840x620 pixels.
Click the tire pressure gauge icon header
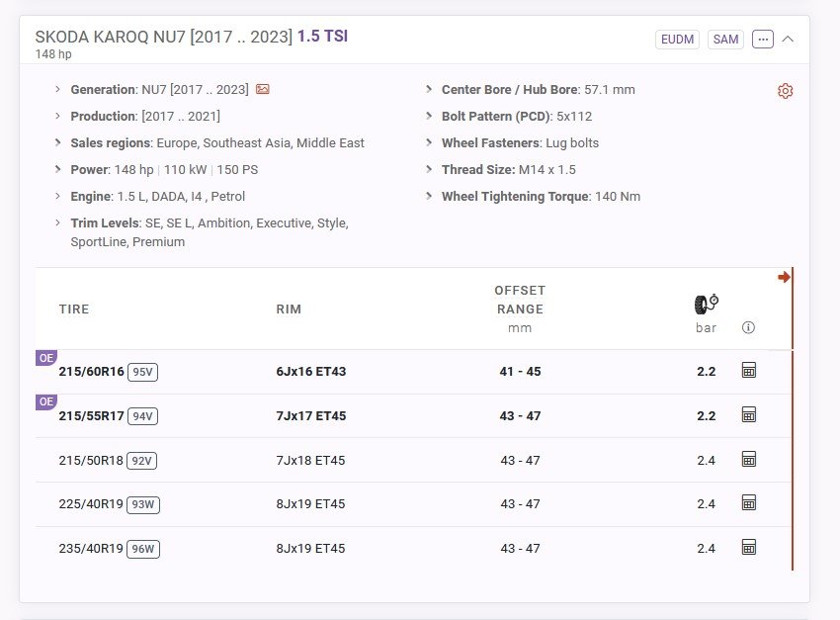coord(706,305)
